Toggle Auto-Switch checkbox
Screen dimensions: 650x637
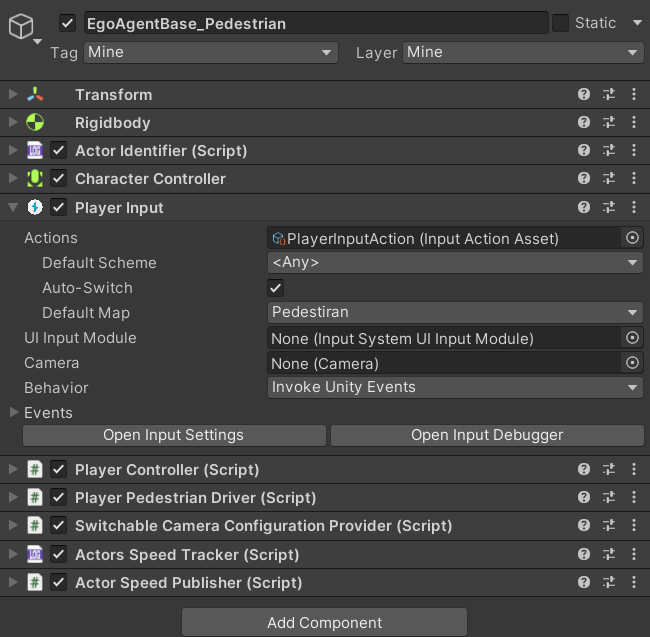point(276,288)
